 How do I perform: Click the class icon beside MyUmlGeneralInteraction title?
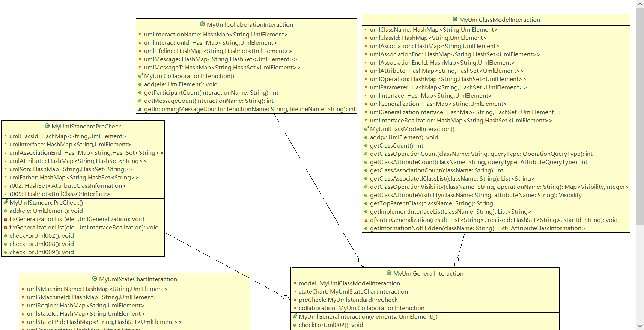389,273
